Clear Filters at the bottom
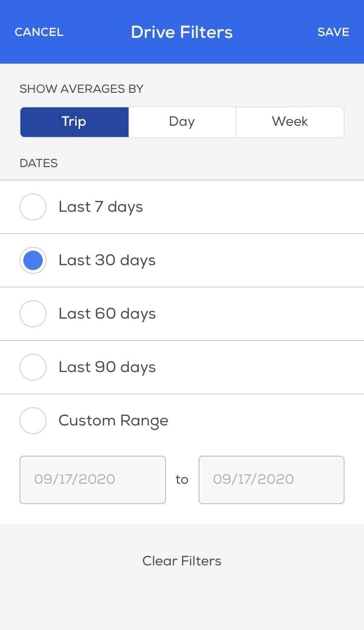364x630 pixels. (x=182, y=561)
